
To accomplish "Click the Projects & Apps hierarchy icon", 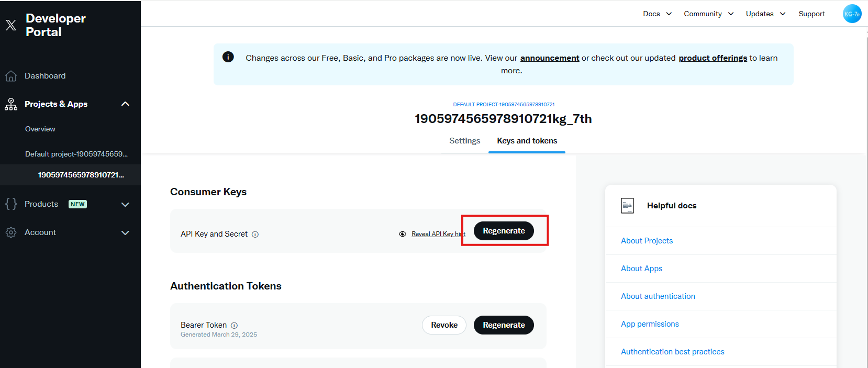I will point(11,104).
